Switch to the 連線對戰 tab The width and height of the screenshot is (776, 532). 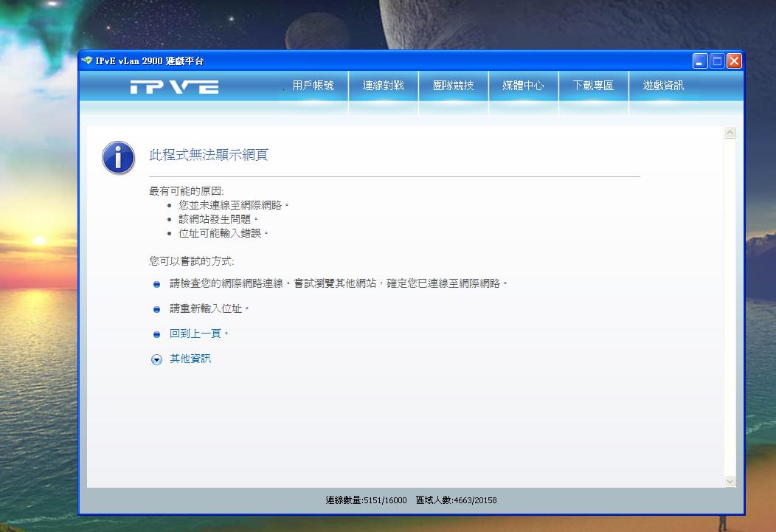pos(383,86)
